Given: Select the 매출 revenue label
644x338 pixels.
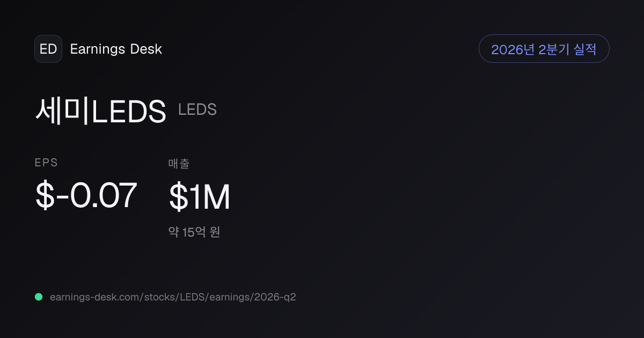Looking at the screenshot, I should coord(179,164).
